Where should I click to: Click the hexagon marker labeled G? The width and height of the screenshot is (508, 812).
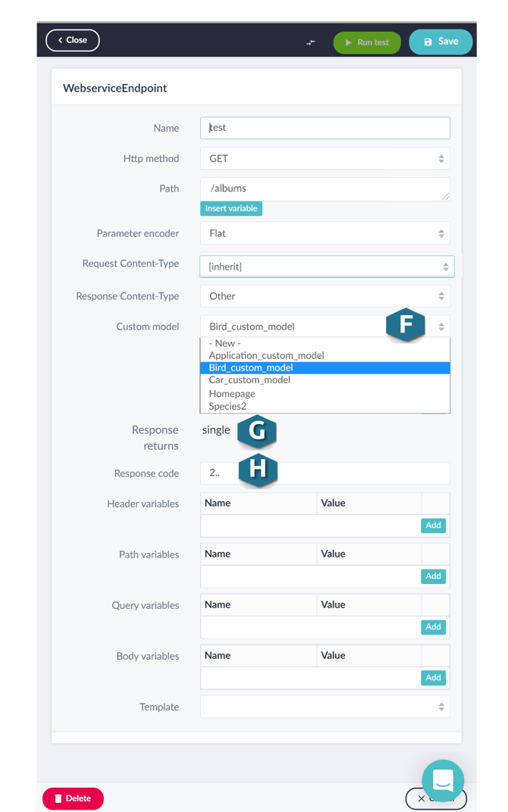coord(257,431)
